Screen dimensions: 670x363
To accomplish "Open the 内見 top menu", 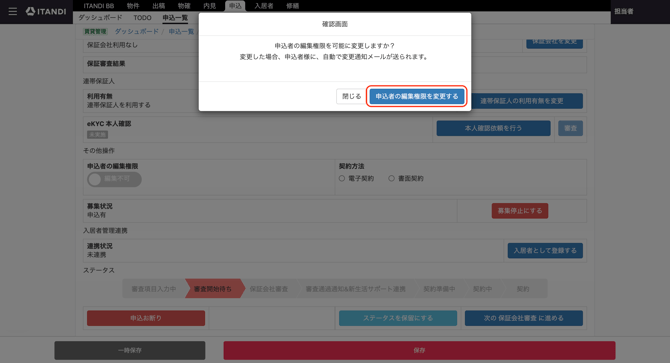I will coord(209,6).
